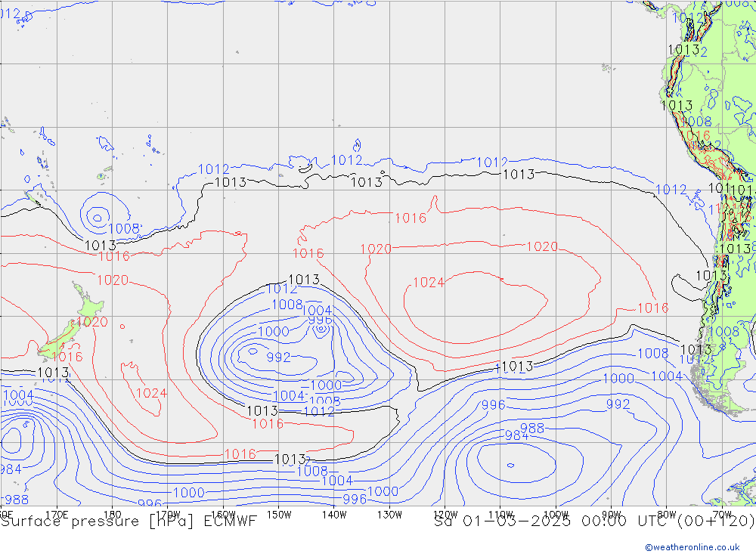Click the red 1024 label in the central Pacific high

coord(429,283)
